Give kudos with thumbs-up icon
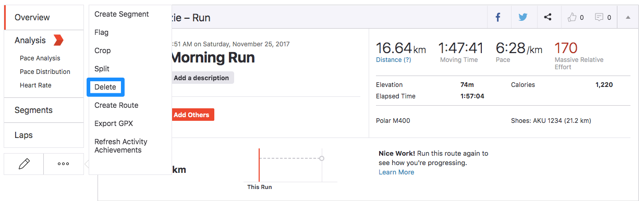This screenshot has height=201, width=644. pos(572,17)
